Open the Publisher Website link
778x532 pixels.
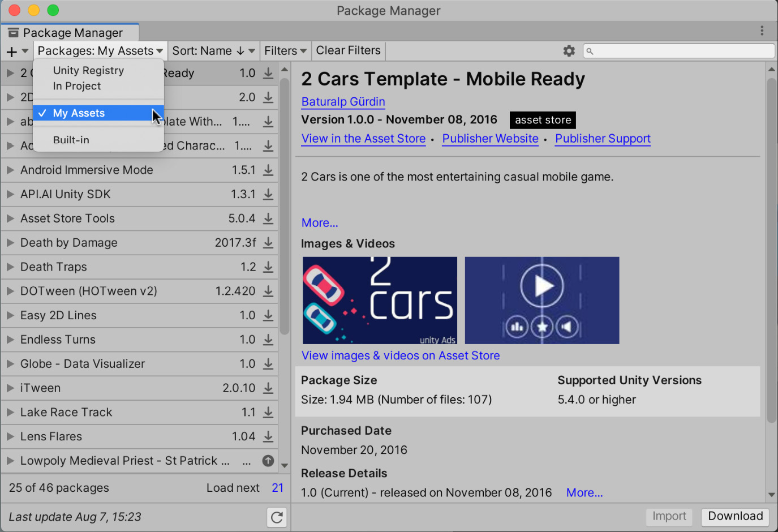pos(490,139)
